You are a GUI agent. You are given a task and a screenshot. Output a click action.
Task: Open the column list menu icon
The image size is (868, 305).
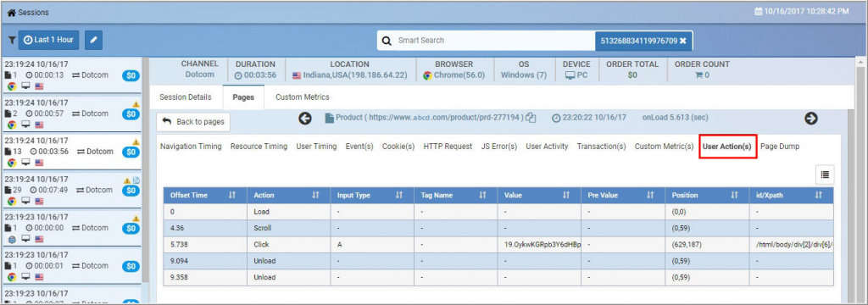(825, 175)
